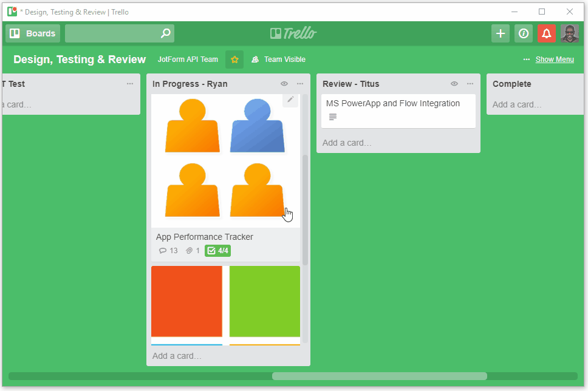Click the pencil edit icon on card
This screenshot has height=391, width=588.
290,100
